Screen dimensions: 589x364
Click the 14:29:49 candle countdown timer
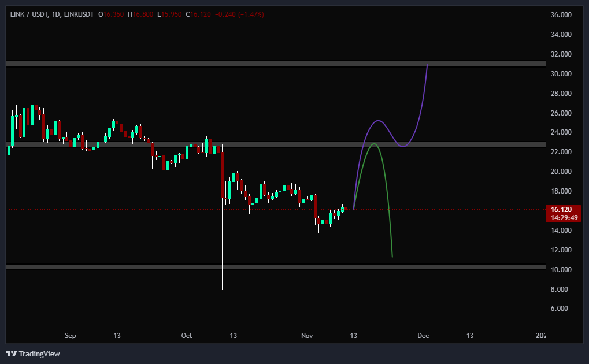[x=562, y=218]
